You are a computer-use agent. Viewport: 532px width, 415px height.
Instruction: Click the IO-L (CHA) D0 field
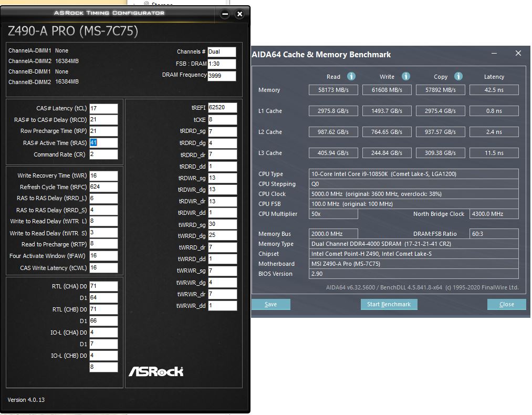(x=103, y=333)
